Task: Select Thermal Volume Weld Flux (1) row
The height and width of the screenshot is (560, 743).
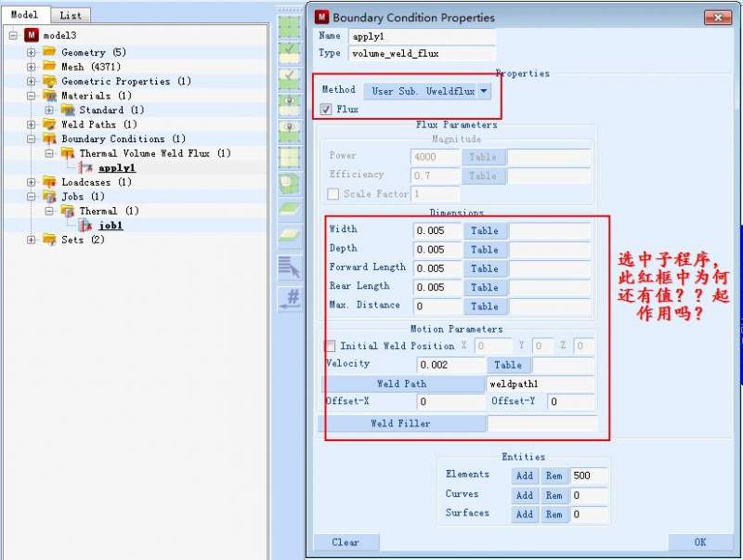Action: click(155, 153)
